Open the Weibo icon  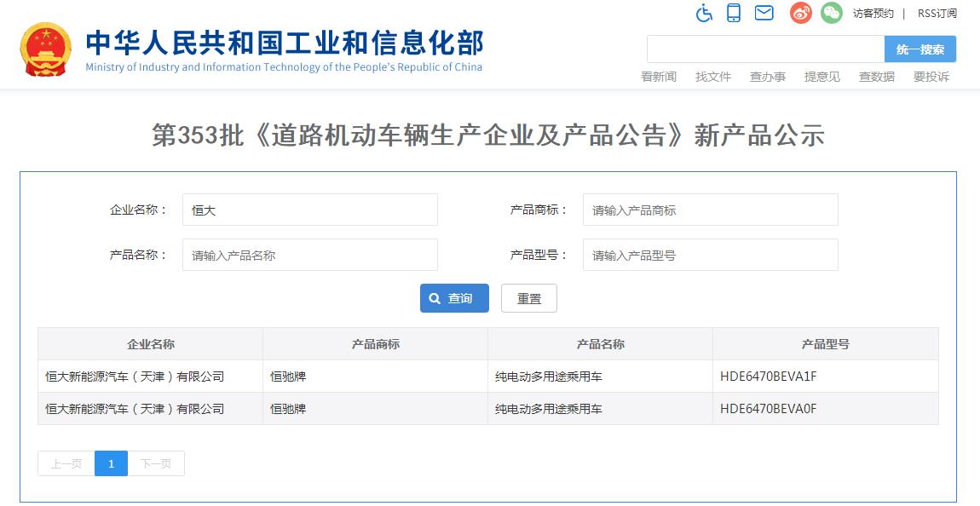(800, 13)
